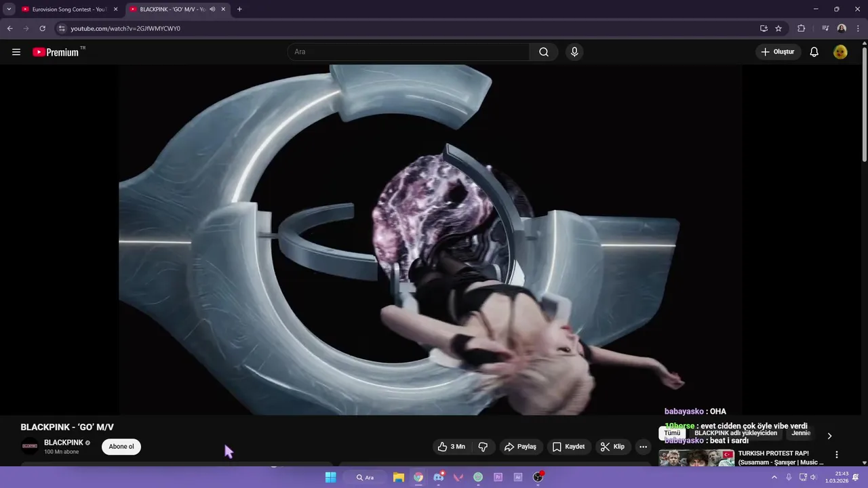868x488 pixels.
Task: Reload the page
Action: click(43, 28)
